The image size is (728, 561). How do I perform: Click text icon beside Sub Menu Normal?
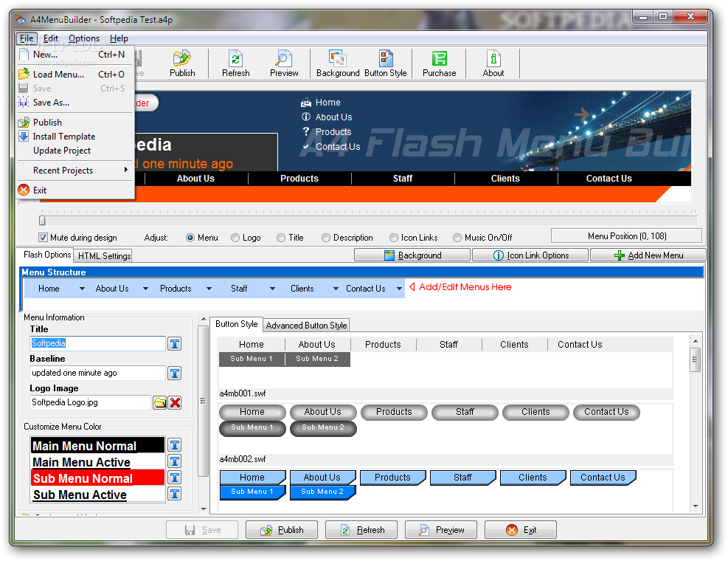[x=175, y=478]
